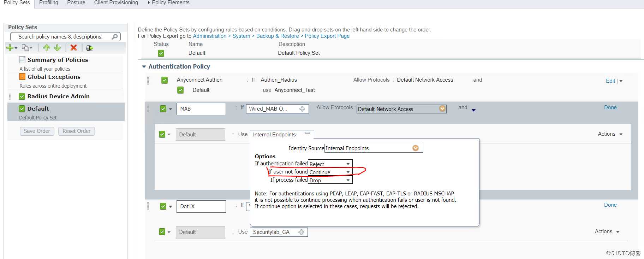Click Done for the MAB rule

610,107
